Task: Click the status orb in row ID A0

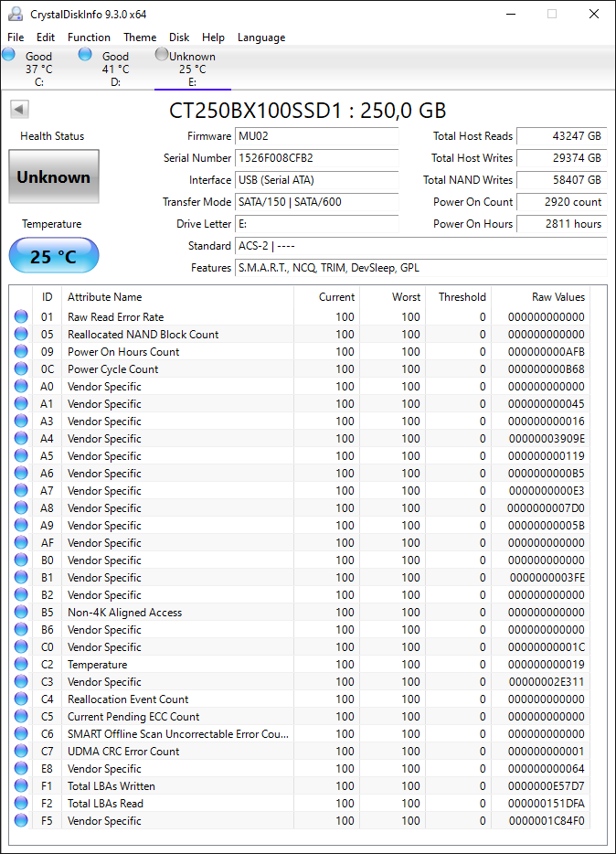Action: point(21,386)
